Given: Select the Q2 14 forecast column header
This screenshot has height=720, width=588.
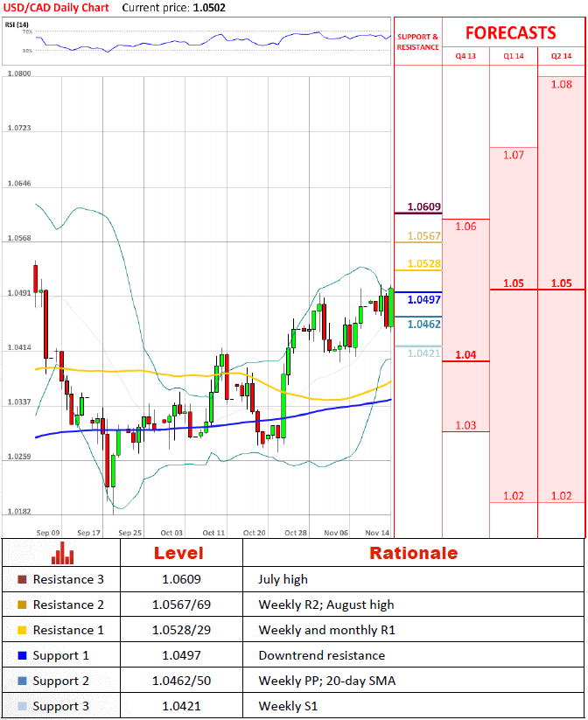Looking at the screenshot, I should [561, 56].
